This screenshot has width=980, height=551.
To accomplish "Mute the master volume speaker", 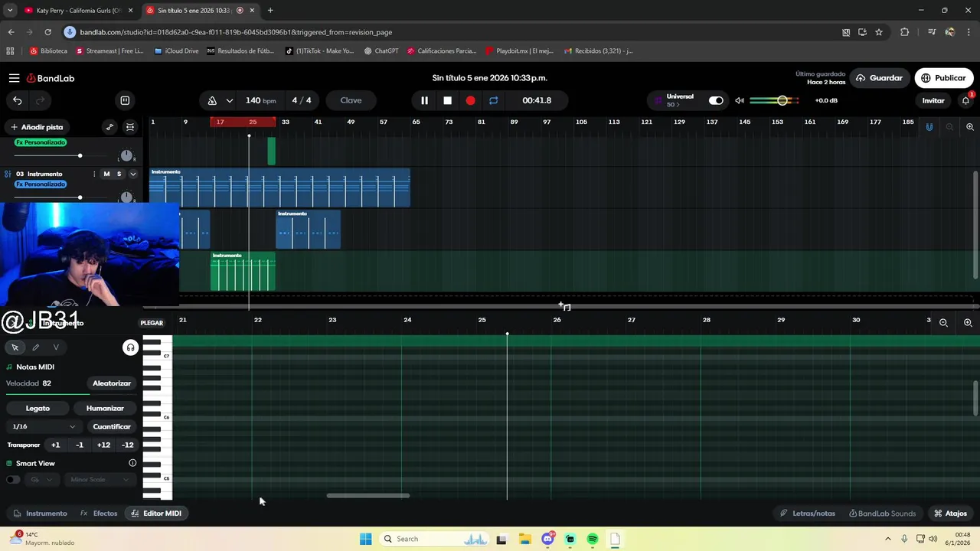I will pyautogui.click(x=740, y=100).
